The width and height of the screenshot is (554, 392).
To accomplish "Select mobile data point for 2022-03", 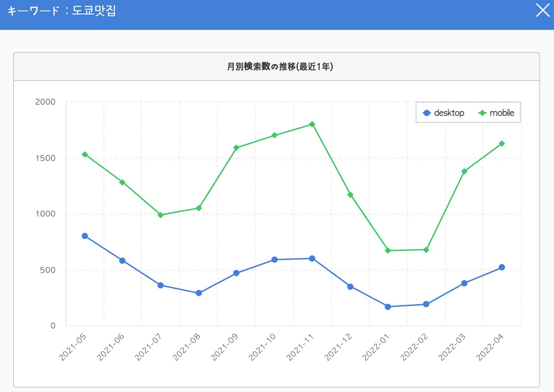I will click(x=464, y=171).
